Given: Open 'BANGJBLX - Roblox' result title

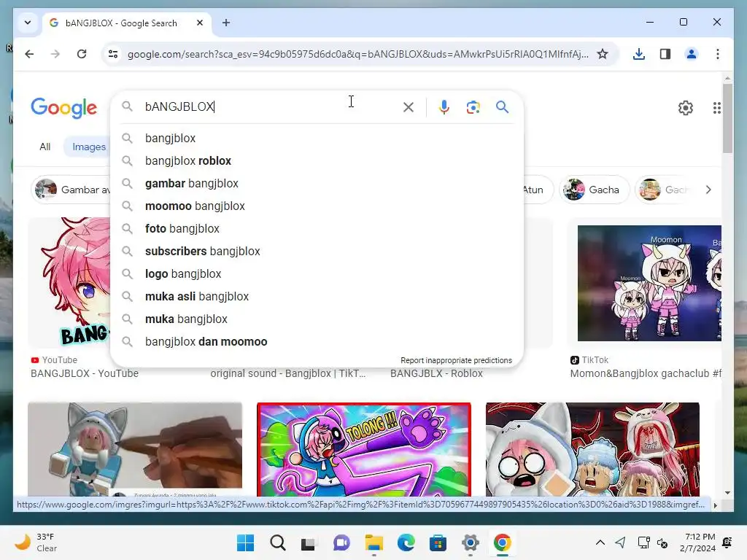Looking at the screenshot, I should click(436, 373).
